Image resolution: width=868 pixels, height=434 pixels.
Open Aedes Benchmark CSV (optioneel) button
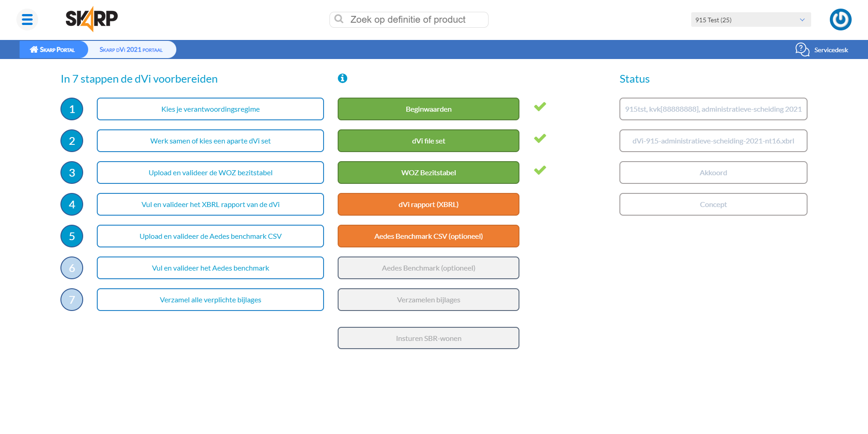click(x=428, y=236)
